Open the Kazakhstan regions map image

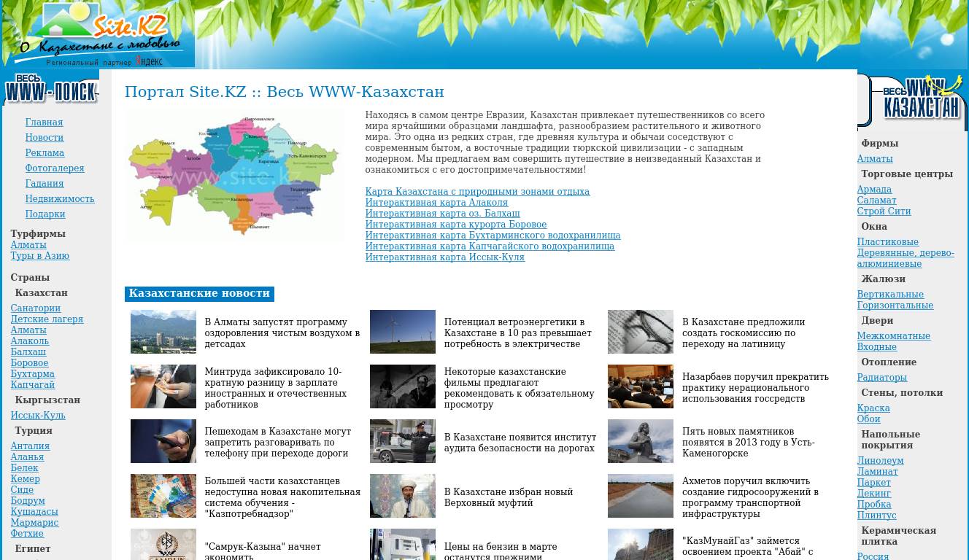point(234,175)
